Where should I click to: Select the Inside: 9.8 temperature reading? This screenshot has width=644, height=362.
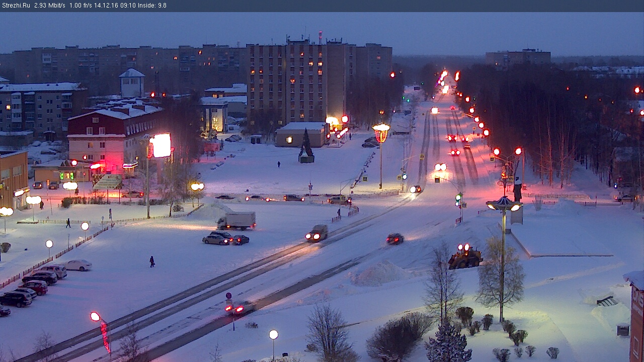[152, 6]
